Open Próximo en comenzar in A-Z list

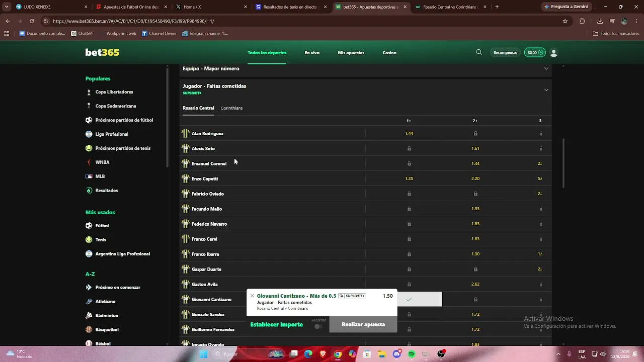(x=118, y=288)
